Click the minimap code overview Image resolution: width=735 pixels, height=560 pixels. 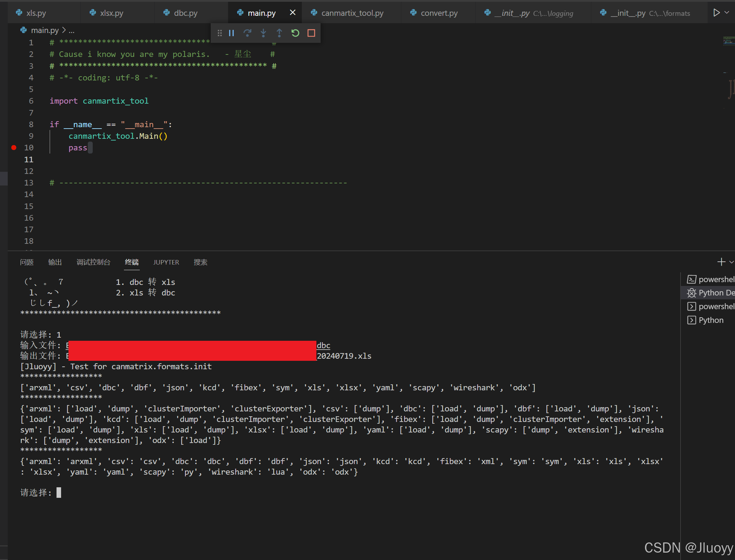[x=729, y=41]
